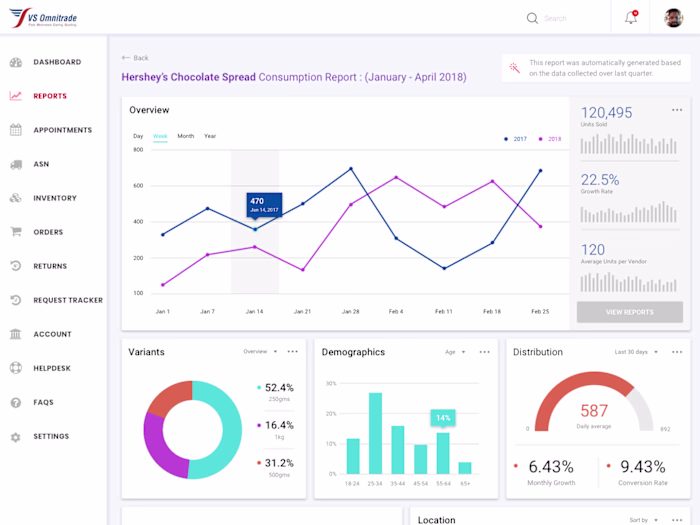Open the ASN truck icon
700x525 pixels.
16,164
